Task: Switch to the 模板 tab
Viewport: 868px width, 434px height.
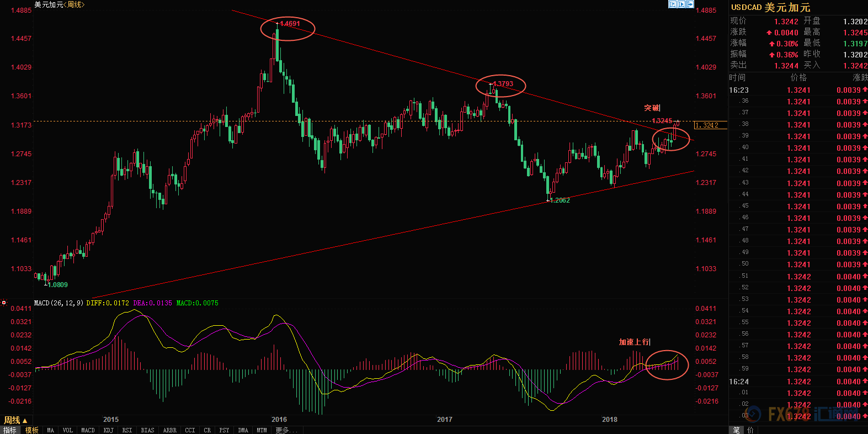Action: (x=32, y=430)
